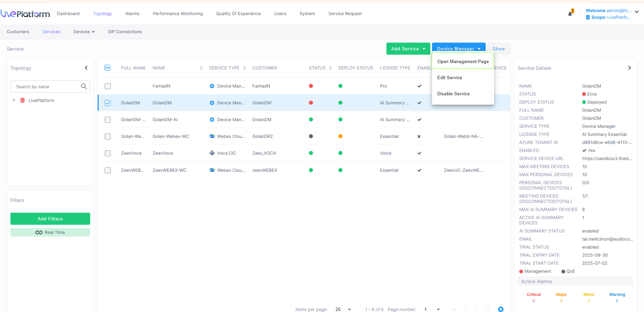This screenshot has height=312, width=644.
Task: Uncheck the GolanDM row checkbox
Action: click(108, 103)
